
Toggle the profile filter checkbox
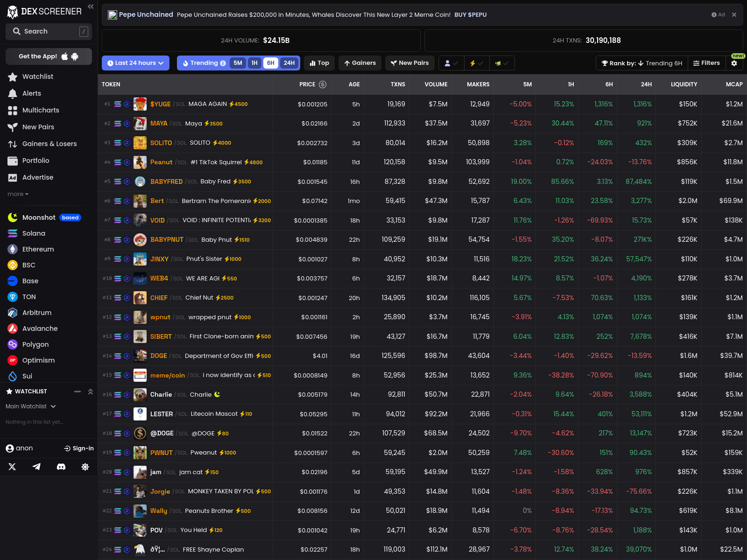(x=451, y=63)
